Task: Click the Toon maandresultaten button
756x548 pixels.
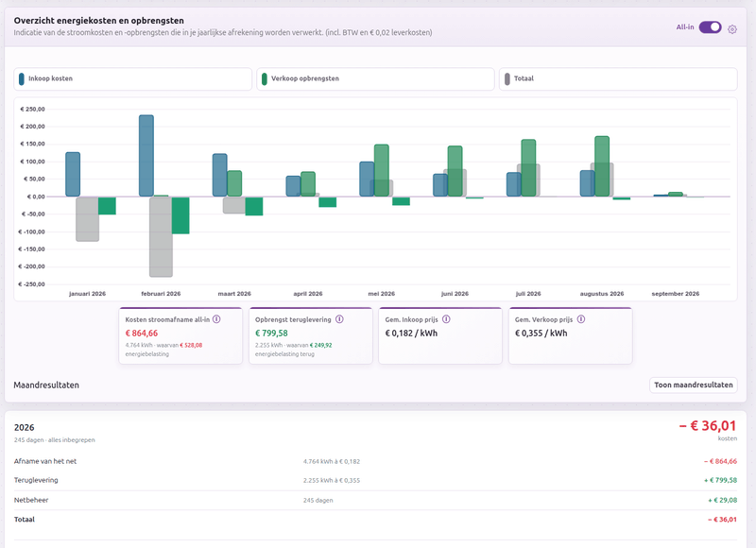Action: tap(694, 385)
